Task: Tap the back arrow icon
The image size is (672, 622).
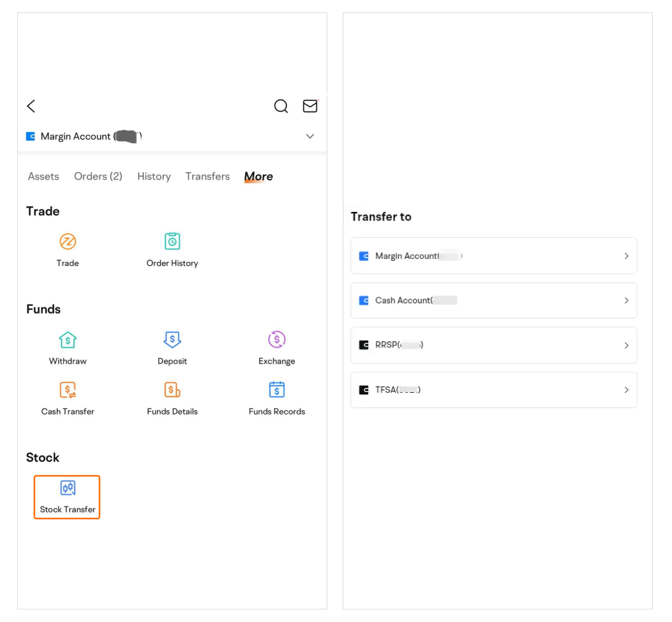Action: [x=31, y=106]
